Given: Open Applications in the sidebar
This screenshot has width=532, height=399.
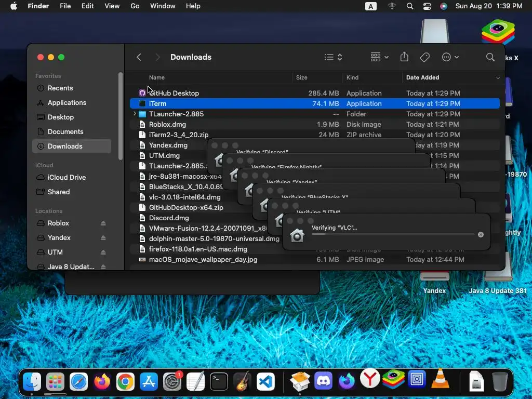Looking at the screenshot, I should click(72, 102).
